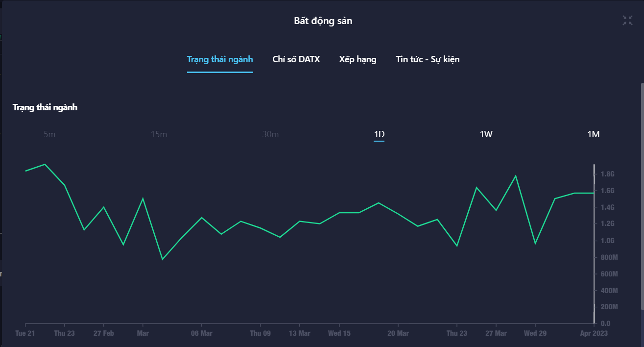Click the vertical scrollbar on the right edge
Screen dimensions: 644x347
click(x=642, y=196)
